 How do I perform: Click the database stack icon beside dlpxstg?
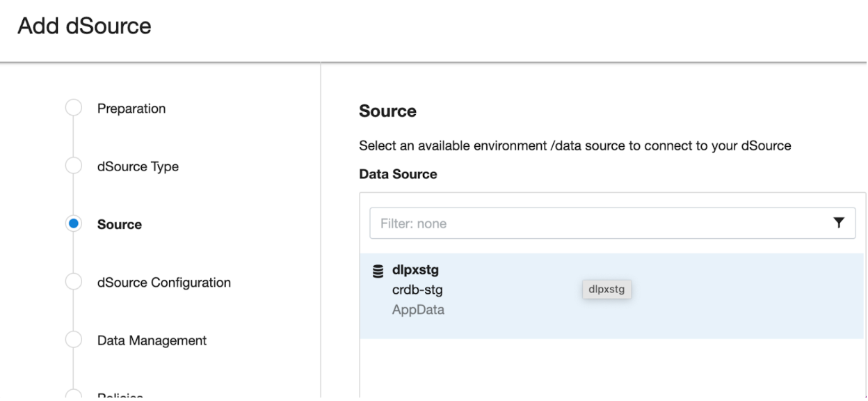(378, 271)
